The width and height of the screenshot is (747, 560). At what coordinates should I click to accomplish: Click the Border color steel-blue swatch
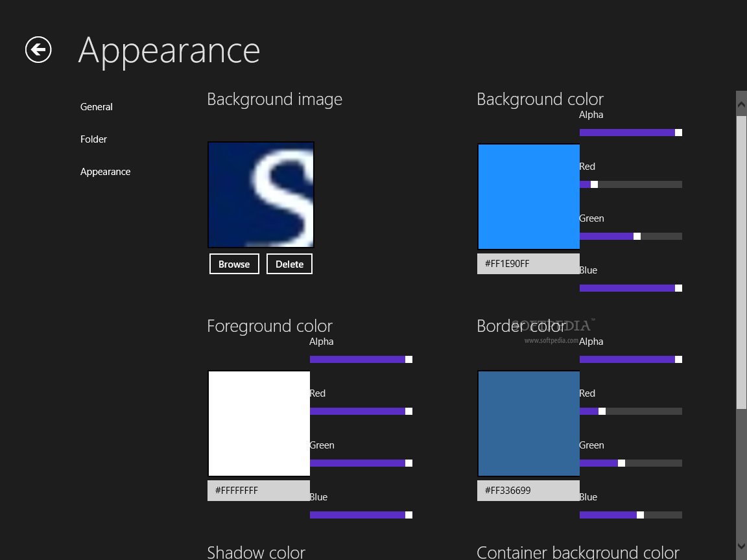click(x=528, y=423)
